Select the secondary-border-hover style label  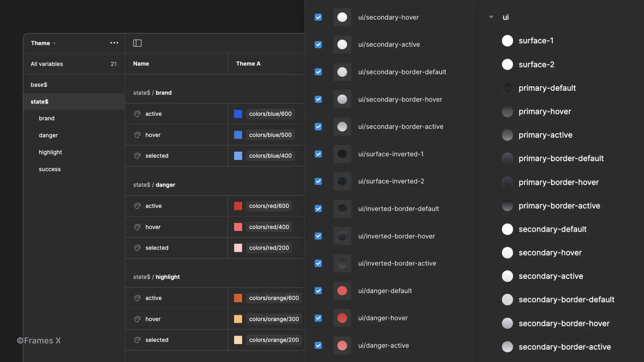point(564,323)
